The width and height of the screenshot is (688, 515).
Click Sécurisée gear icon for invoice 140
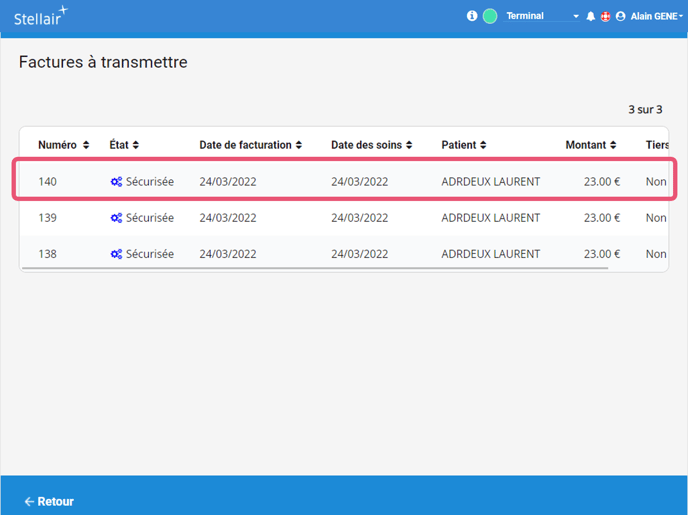coord(116,182)
